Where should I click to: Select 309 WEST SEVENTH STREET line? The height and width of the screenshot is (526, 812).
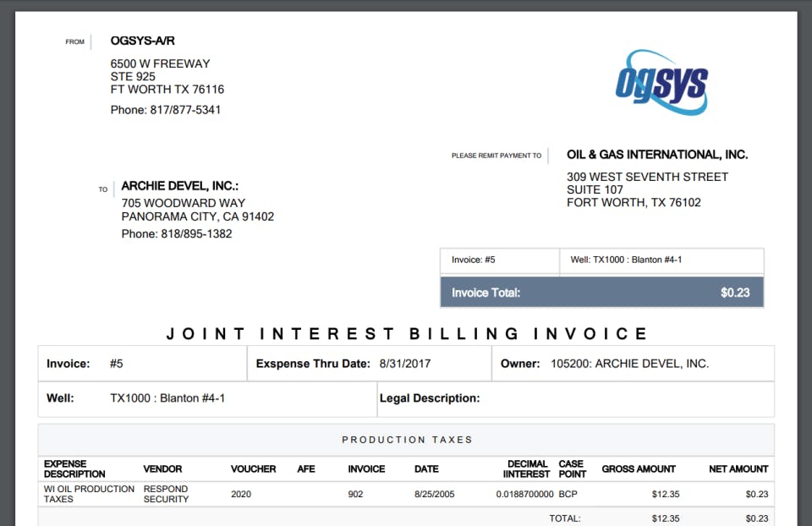[x=647, y=177]
